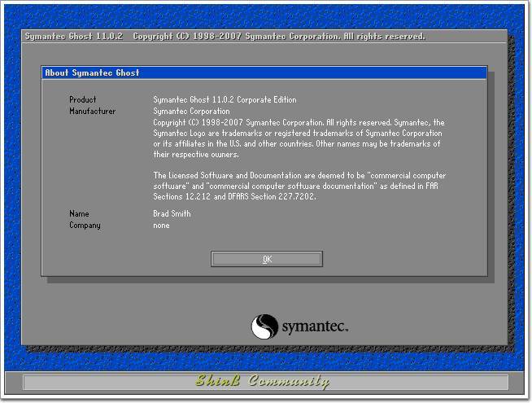Click the OK button in About dialog
Screen dimensions: 532x403
pyautogui.click(x=267, y=259)
